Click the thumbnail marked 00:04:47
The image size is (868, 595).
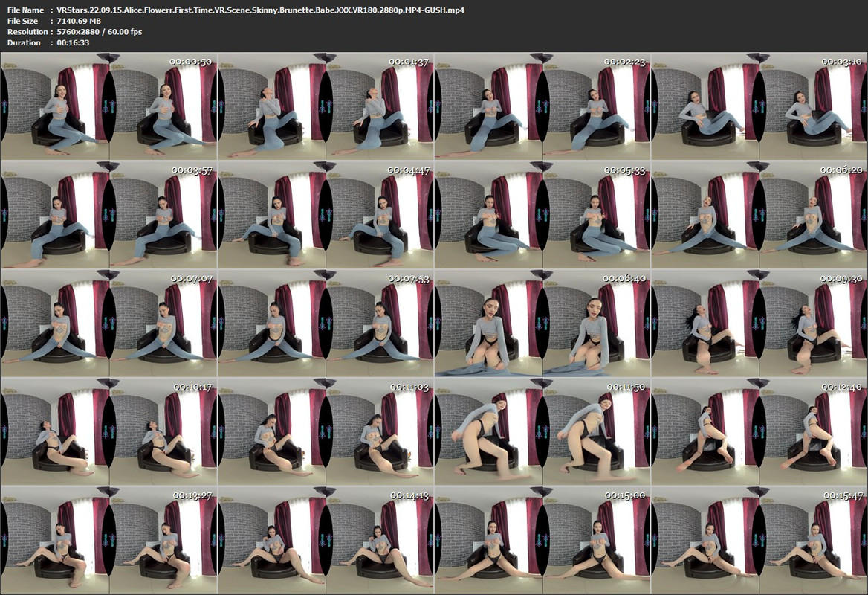(326, 215)
